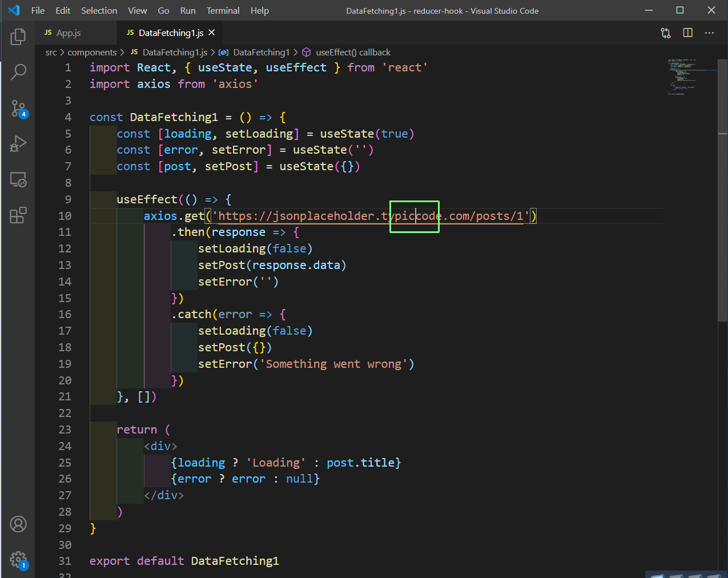Open the Extensions view
Image resolution: width=728 pixels, height=578 pixels.
[x=18, y=215]
